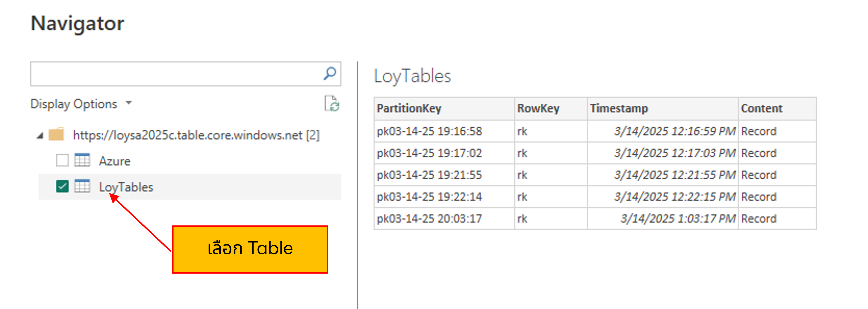Click the search magnifier icon
868x309 pixels.
[x=330, y=73]
